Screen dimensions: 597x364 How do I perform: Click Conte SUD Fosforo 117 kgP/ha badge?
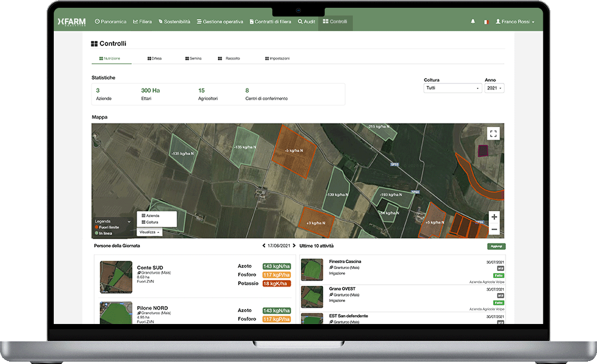(276, 275)
